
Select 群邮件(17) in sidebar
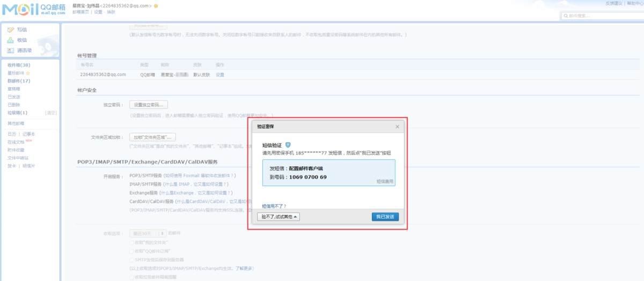pos(19,81)
